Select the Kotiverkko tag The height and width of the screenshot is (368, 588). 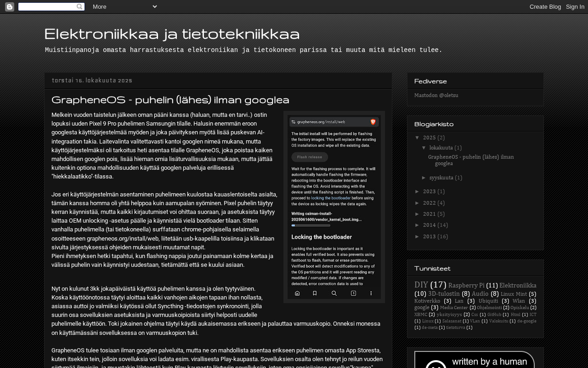427,301
